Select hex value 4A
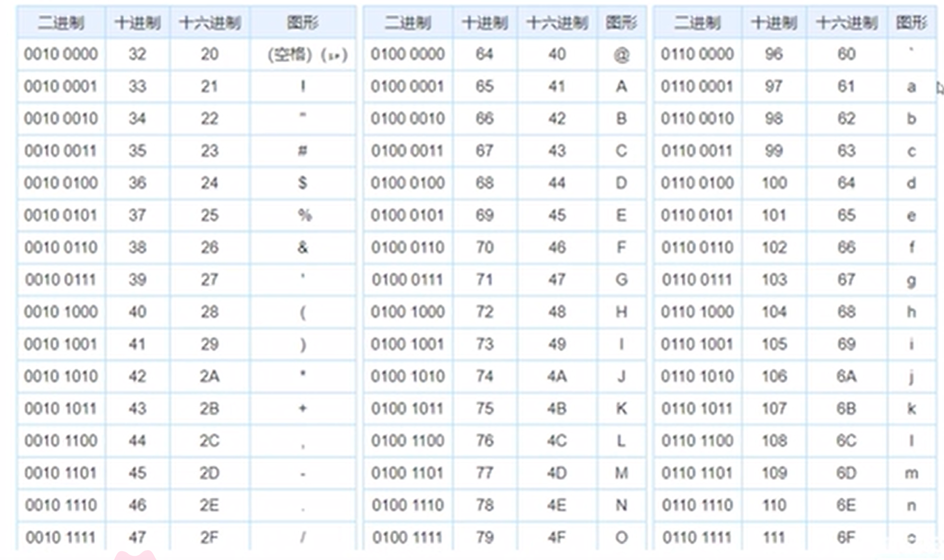 pyautogui.click(x=557, y=376)
